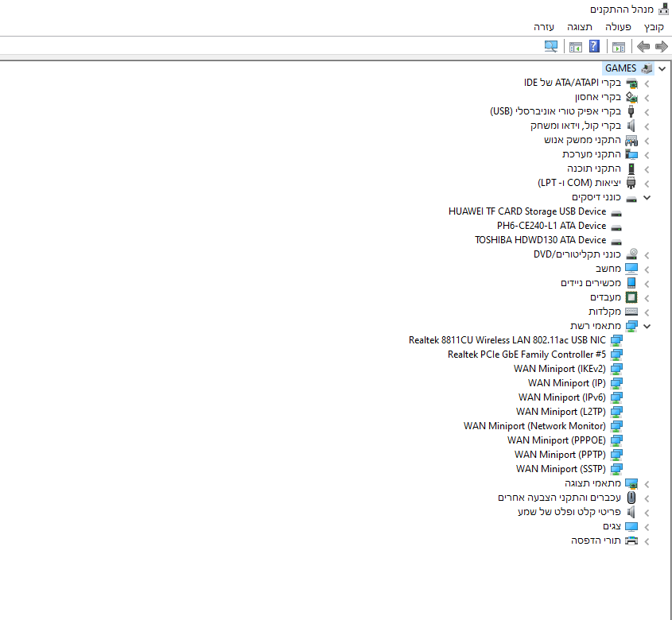The height and width of the screenshot is (620, 672).
Task: Click the display adapters (מתאמי תצוגה) icon
Action: (x=631, y=484)
